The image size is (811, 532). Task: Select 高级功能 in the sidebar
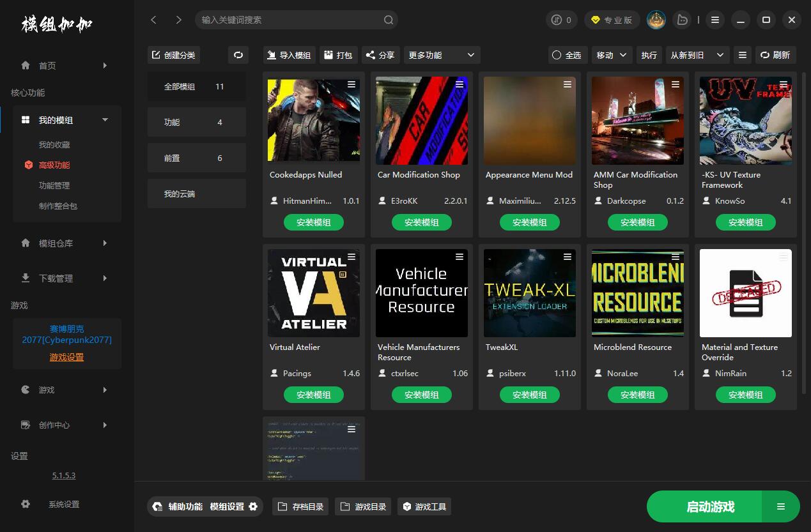pos(54,165)
